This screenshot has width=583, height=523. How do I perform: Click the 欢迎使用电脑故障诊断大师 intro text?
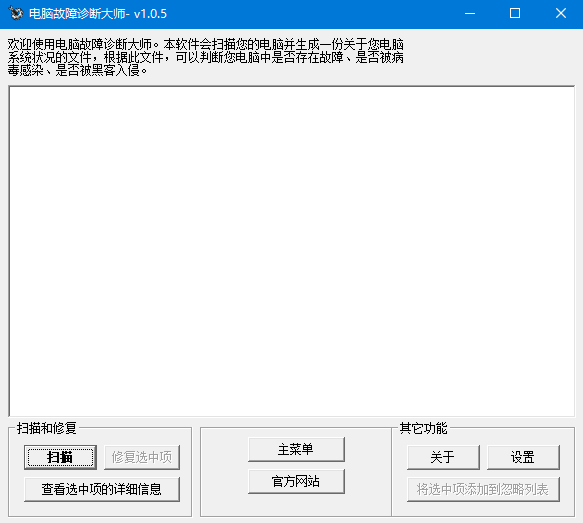tap(206, 57)
